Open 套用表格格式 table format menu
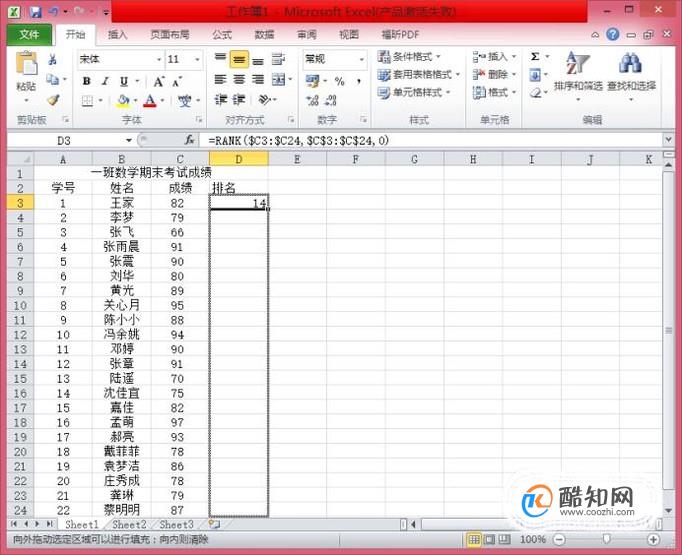 418,75
